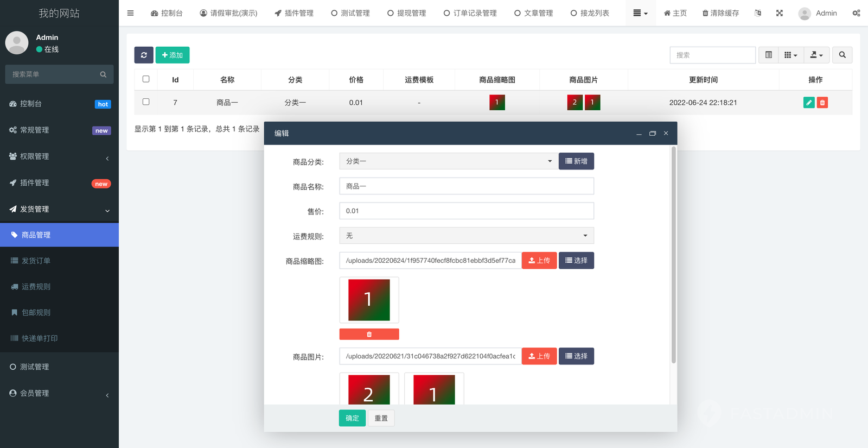Image resolution: width=868 pixels, height=448 pixels.
Task: Toggle the table view list icon
Action: coord(768,55)
